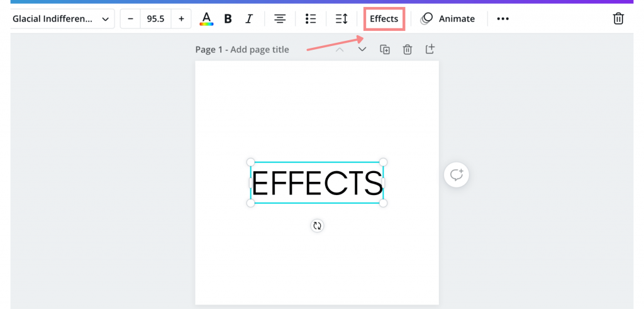Delete selected element with toolbar trash icon
Screen dimensions: 644x309
pyautogui.click(x=618, y=19)
